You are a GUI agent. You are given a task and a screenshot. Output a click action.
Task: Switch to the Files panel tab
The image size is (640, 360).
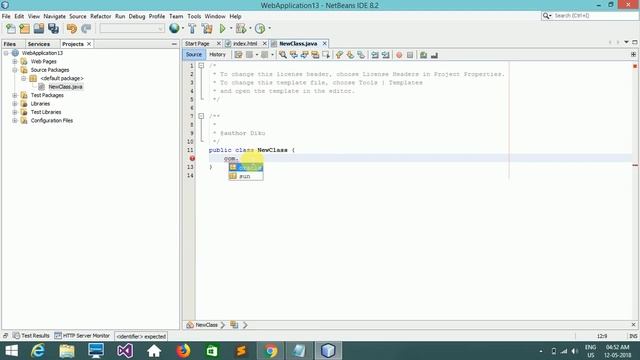pos(10,44)
